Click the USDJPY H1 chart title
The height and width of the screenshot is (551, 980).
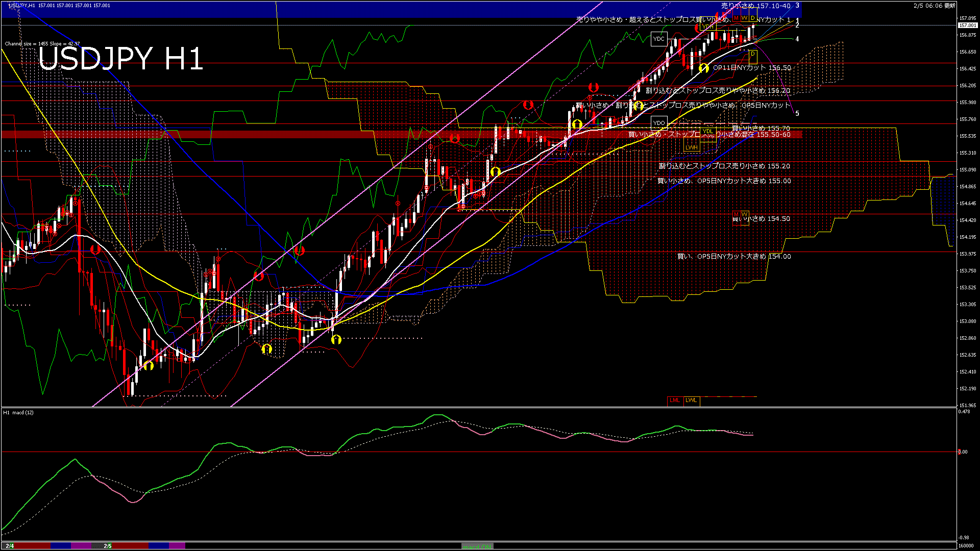(121, 59)
